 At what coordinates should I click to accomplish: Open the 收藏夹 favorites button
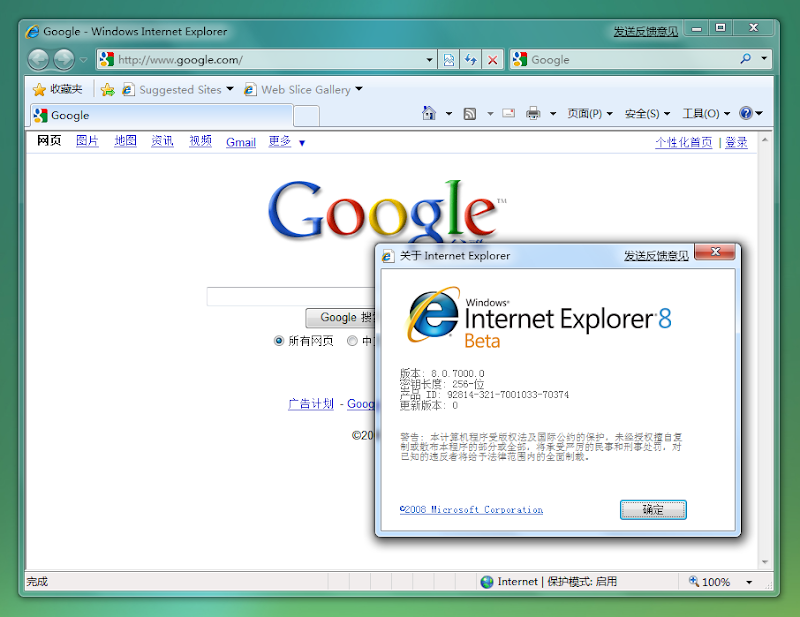click(57, 89)
